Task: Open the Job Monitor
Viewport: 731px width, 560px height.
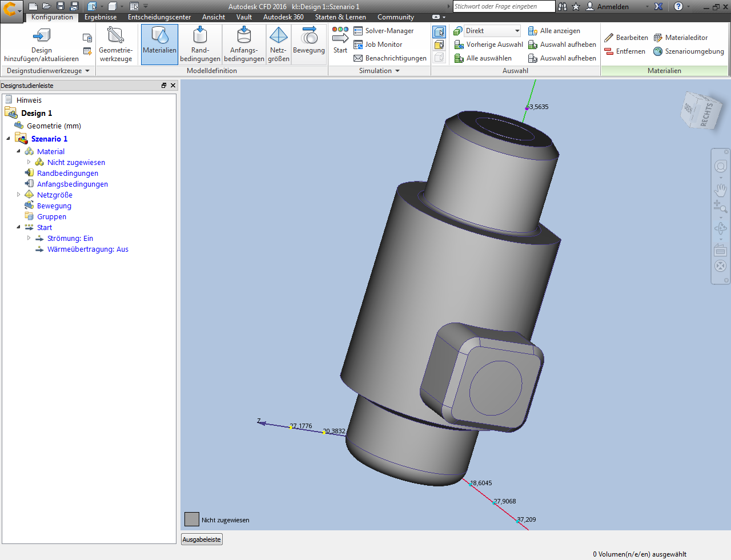Action: point(377,45)
